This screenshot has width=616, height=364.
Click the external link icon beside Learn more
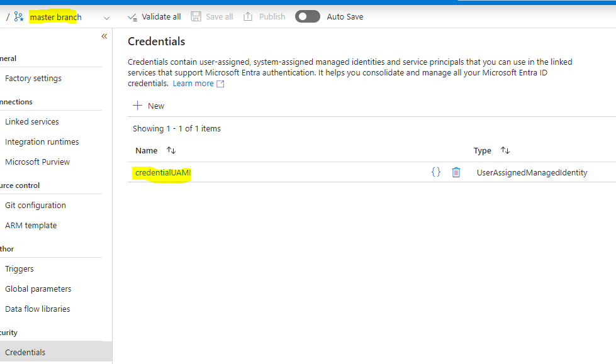click(x=220, y=83)
